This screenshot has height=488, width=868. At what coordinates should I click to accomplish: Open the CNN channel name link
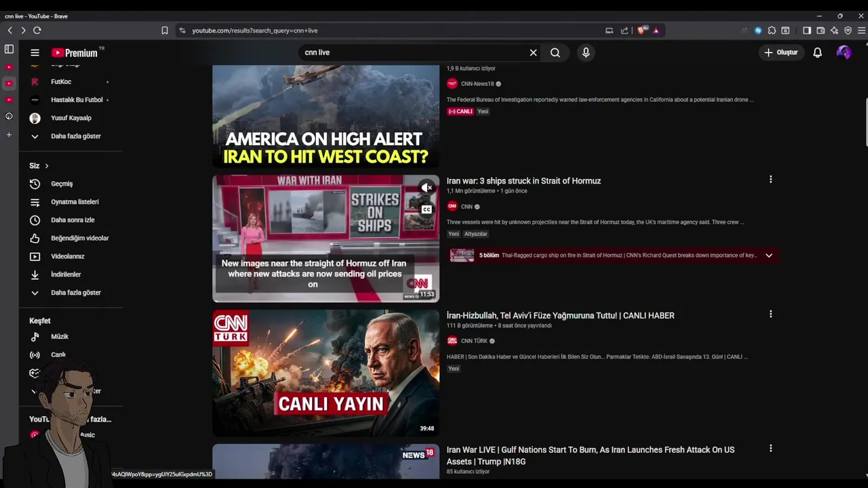click(467, 207)
